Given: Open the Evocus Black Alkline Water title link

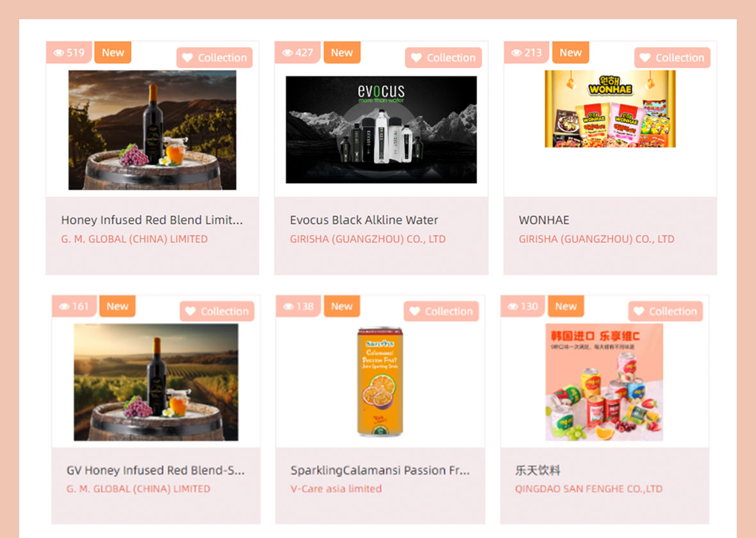Looking at the screenshot, I should pos(364,220).
